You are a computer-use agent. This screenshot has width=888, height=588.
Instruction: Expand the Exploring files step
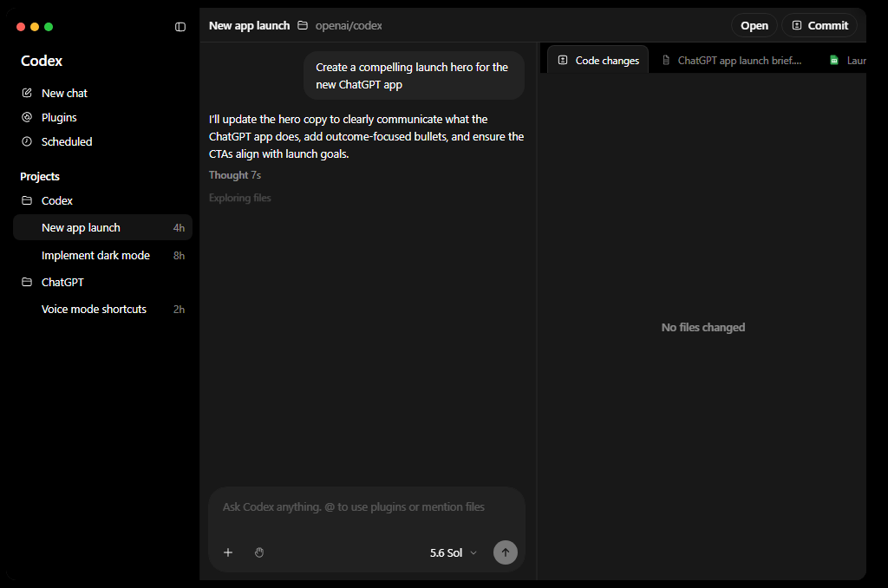239,198
